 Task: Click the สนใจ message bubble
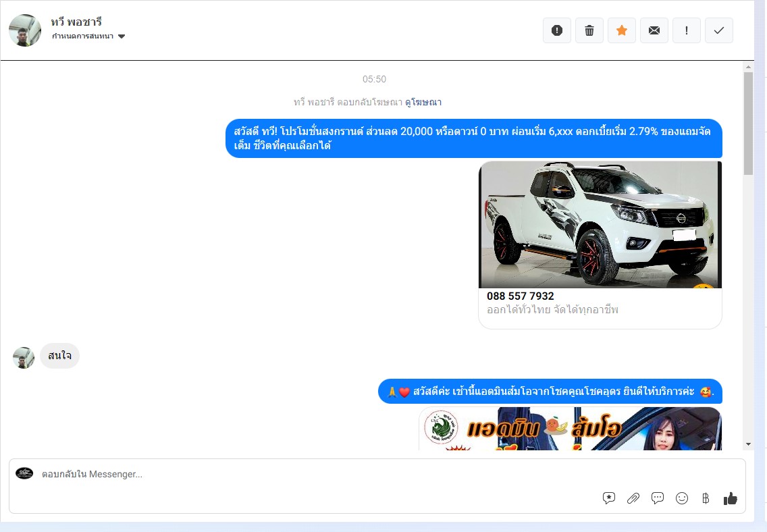(x=59, y=356)
